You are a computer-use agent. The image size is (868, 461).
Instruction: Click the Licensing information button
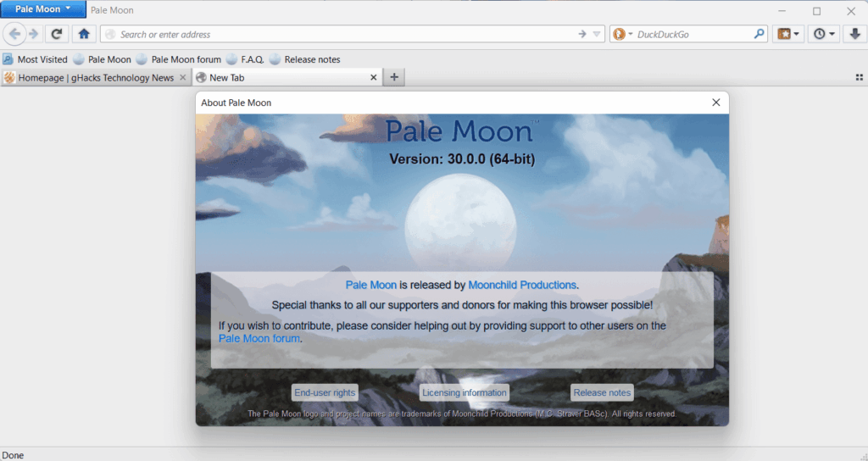click(464, 392)
